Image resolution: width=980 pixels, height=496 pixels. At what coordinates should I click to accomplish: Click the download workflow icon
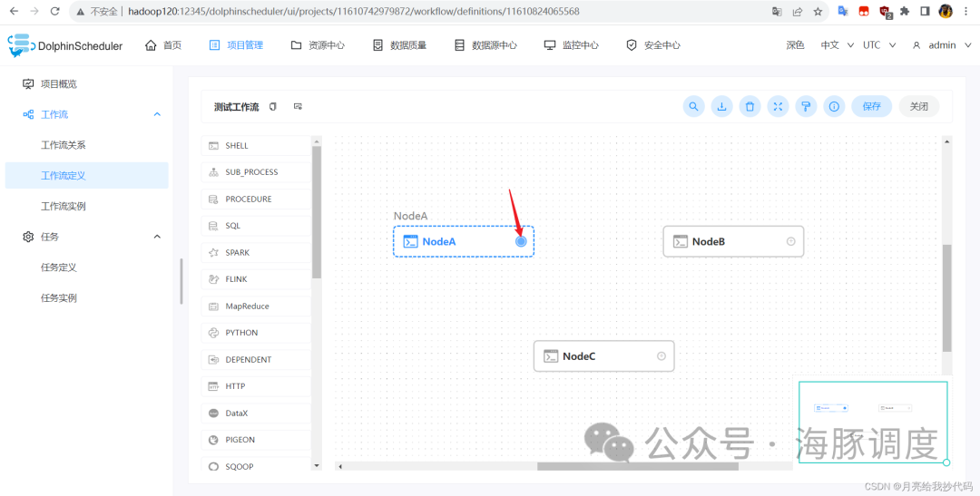click(x=721, y=106)
